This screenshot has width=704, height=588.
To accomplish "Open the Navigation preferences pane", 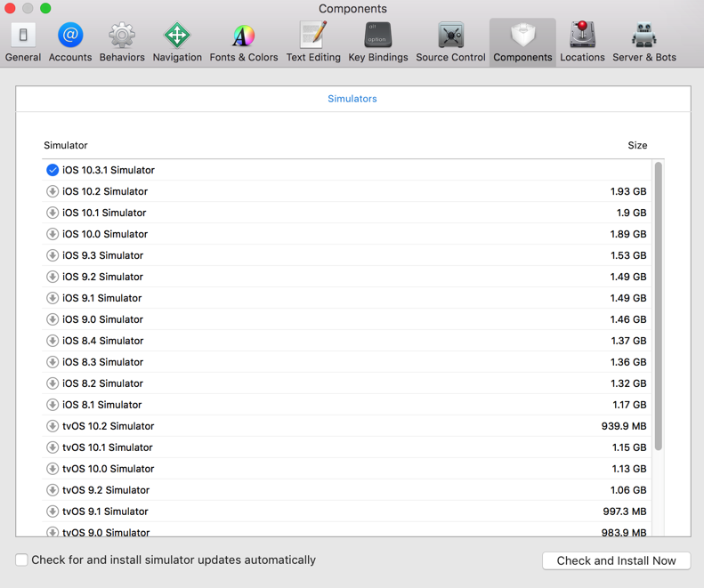I will [177, 42].
